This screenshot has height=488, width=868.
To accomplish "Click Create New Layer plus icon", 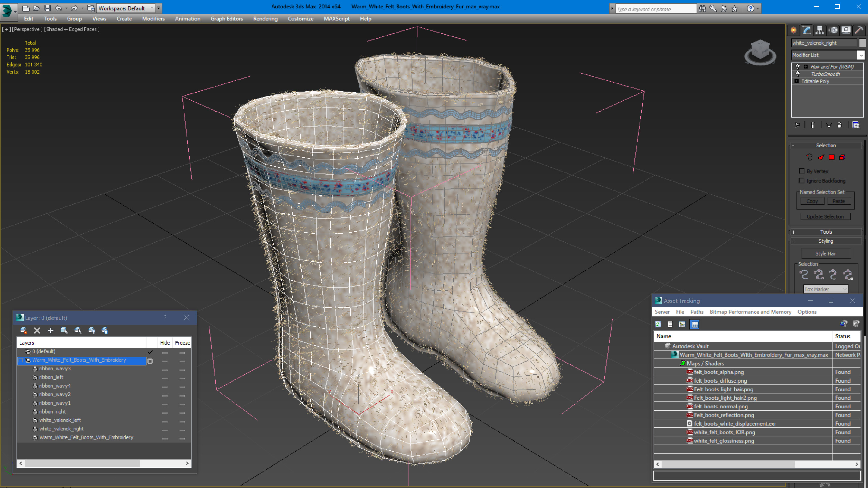I will (x=51, y=331).
